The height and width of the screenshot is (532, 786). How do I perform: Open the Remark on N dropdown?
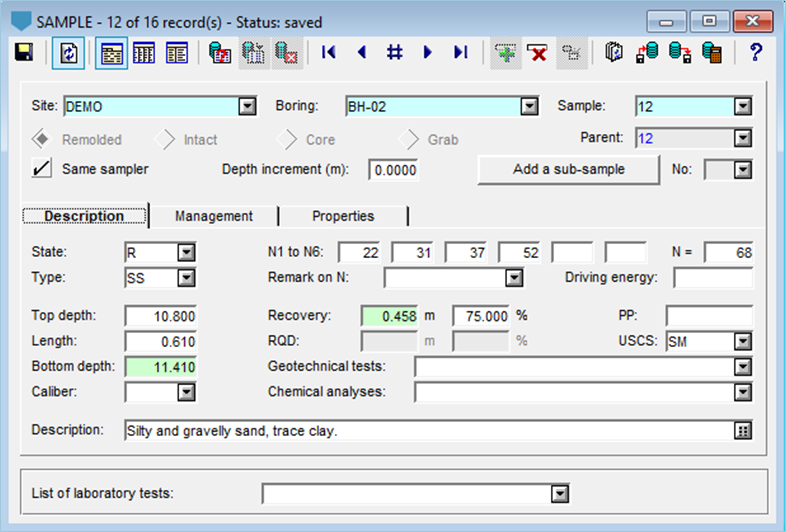click(x=514, y=278)
